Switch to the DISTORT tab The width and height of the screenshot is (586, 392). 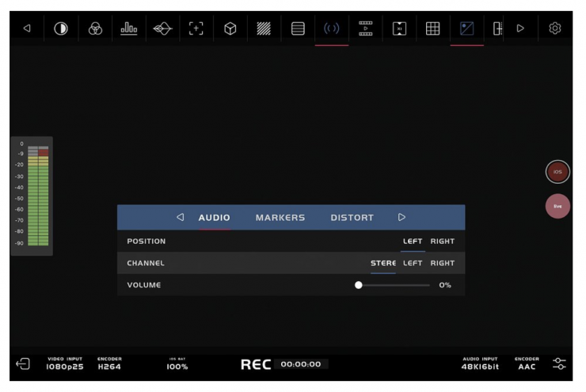pos(352,218)
